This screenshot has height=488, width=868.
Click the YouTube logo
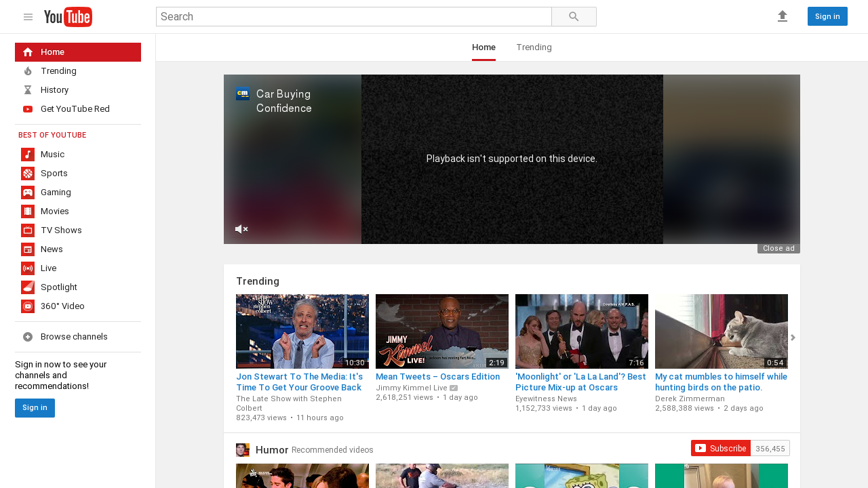tap(68, 17)
